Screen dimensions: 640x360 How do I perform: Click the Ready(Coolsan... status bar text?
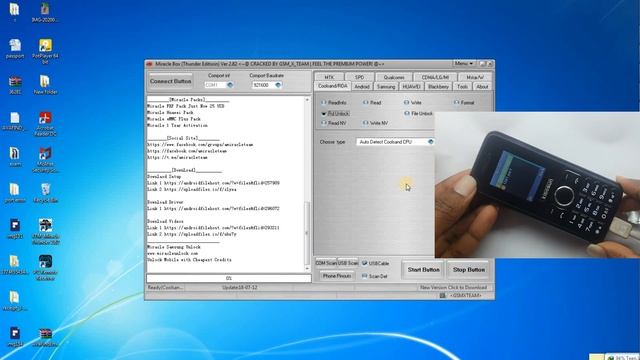[165, 287]
